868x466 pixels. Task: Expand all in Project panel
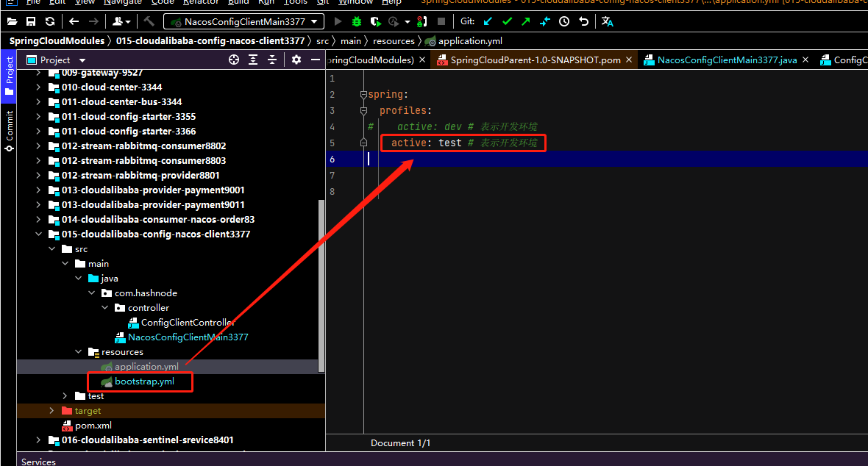click(x=253, y=60)
